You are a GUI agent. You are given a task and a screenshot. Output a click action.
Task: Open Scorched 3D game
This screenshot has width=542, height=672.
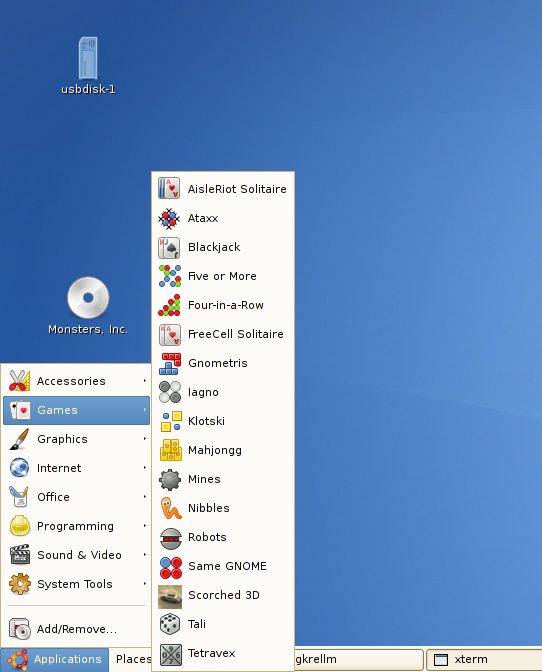223,595
